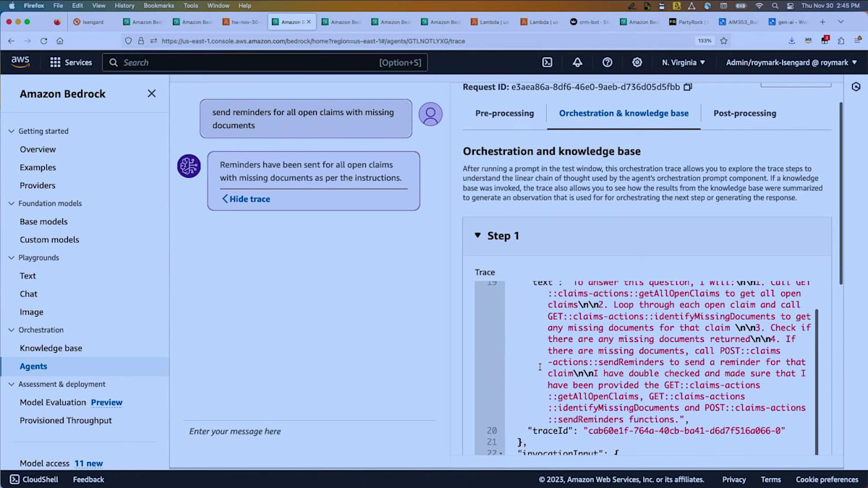The width and height of the screenshot is (868, 488).
Task: Open the Bookmarks menu
Action: [x=158, y=5]
